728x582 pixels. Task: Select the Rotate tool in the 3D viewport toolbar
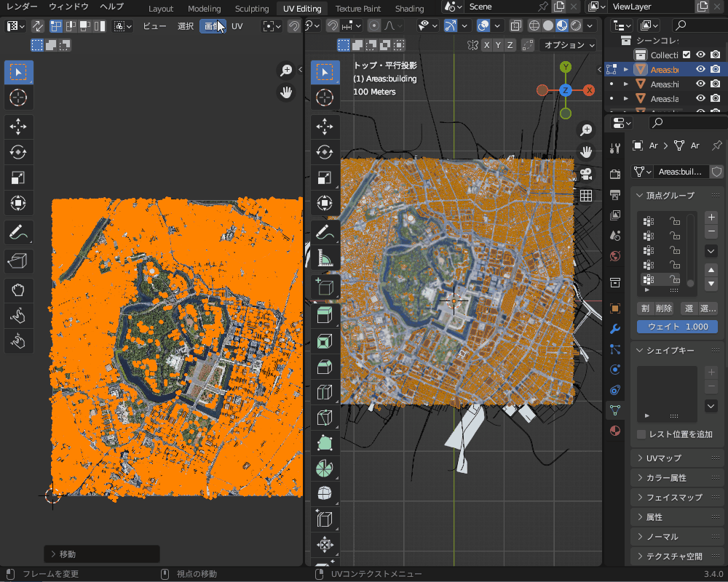pyautogui.click(x=325, y=152)
